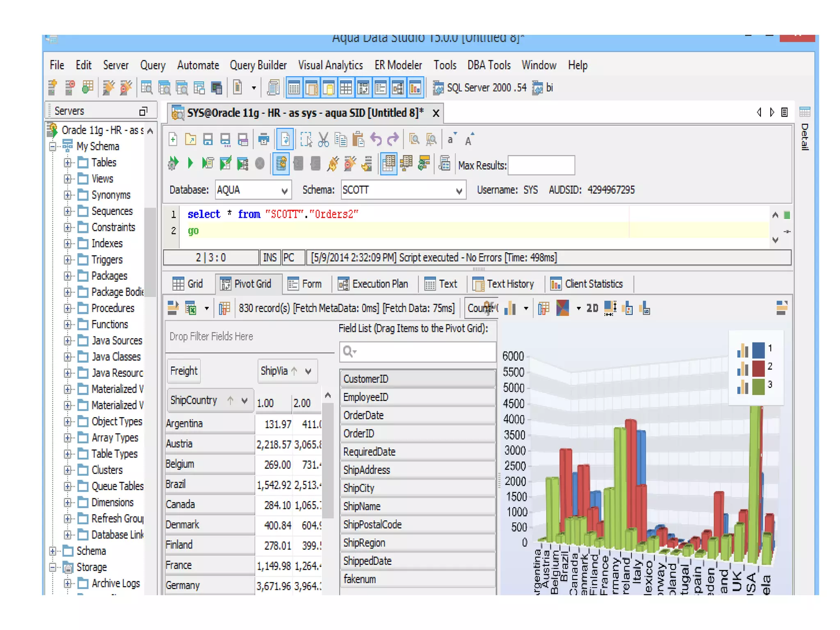
Task: Toggle ShipVia sort direction arrow
Action: tap(294, 371)
